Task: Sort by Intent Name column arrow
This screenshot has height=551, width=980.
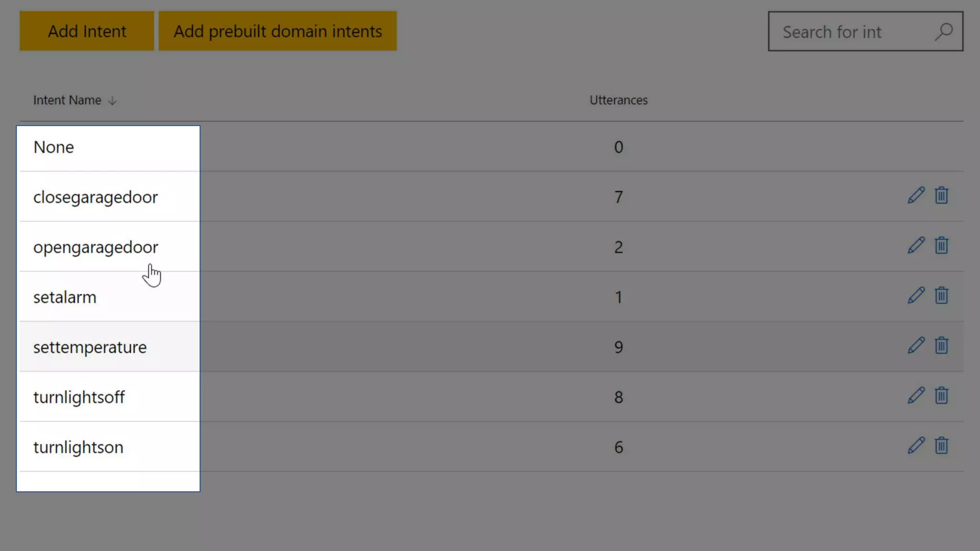Action: 112,100
